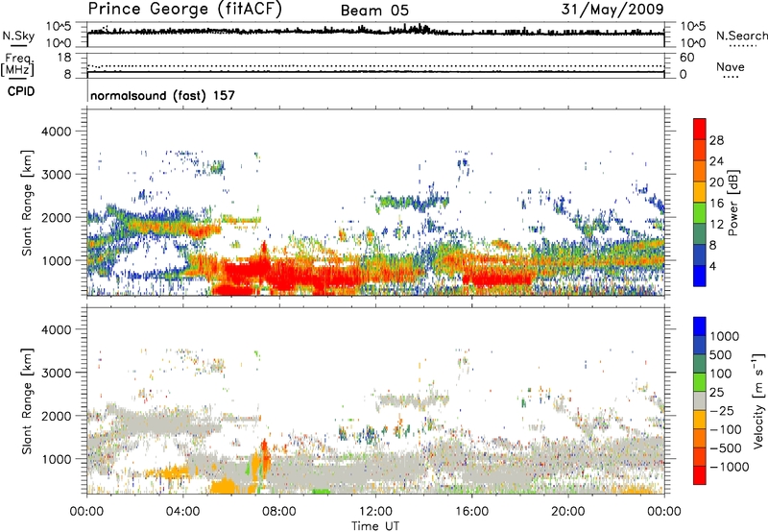
Task: Click the date '31/May/2009'
Action: point(612,10)
